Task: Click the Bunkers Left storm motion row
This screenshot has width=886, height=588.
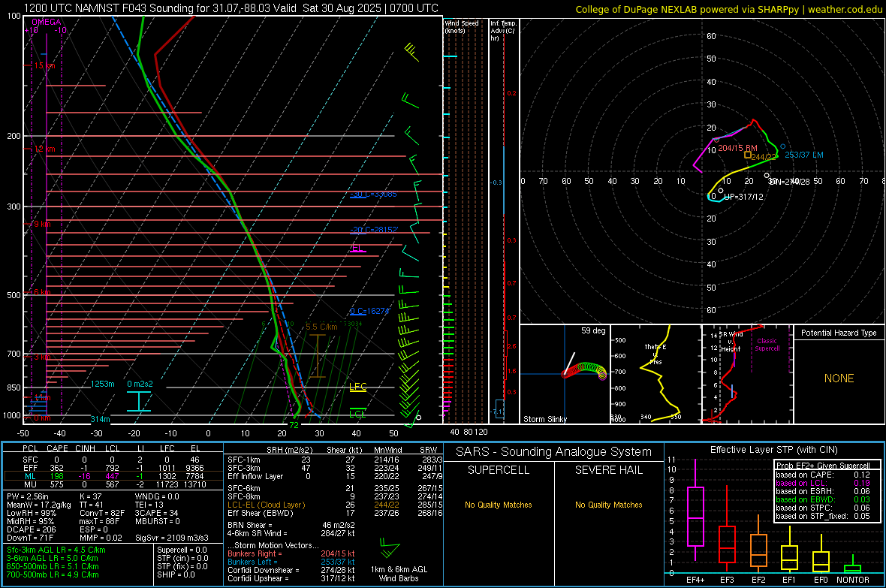Action: 291,562
